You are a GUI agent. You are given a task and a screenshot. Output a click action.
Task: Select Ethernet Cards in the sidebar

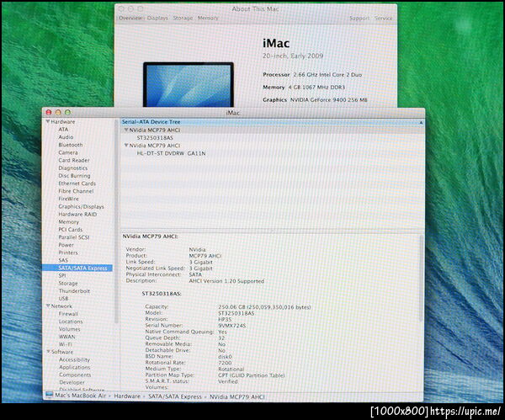point(77,183)
